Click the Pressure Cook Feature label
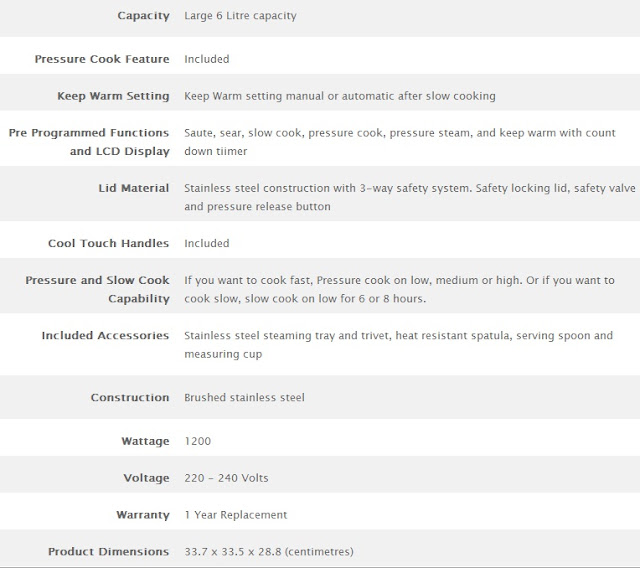This screenshot has width=640, height=568. coord(102,59)
